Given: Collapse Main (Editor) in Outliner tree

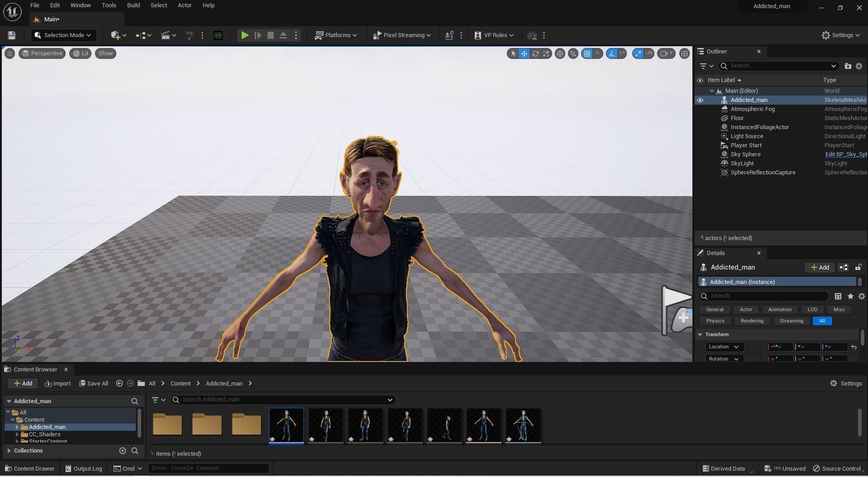Looking at the screenshot, I should pos(712,91).
